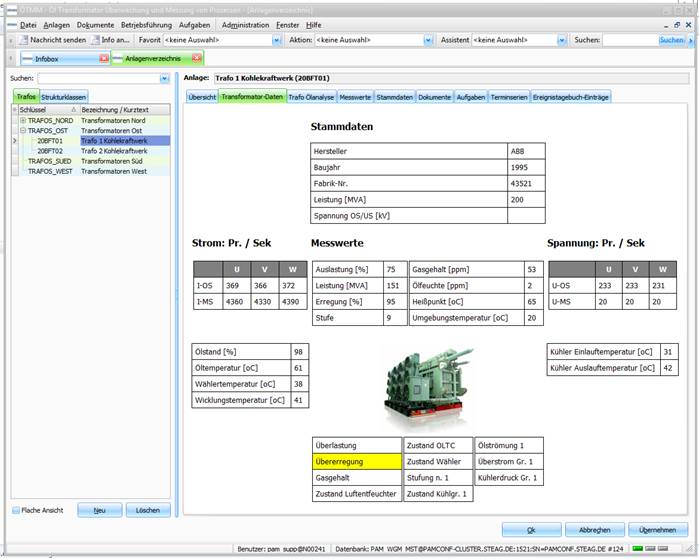Open the Favorit dropdown
This screenshot has height=558, width=699.
tap(276, 40)
